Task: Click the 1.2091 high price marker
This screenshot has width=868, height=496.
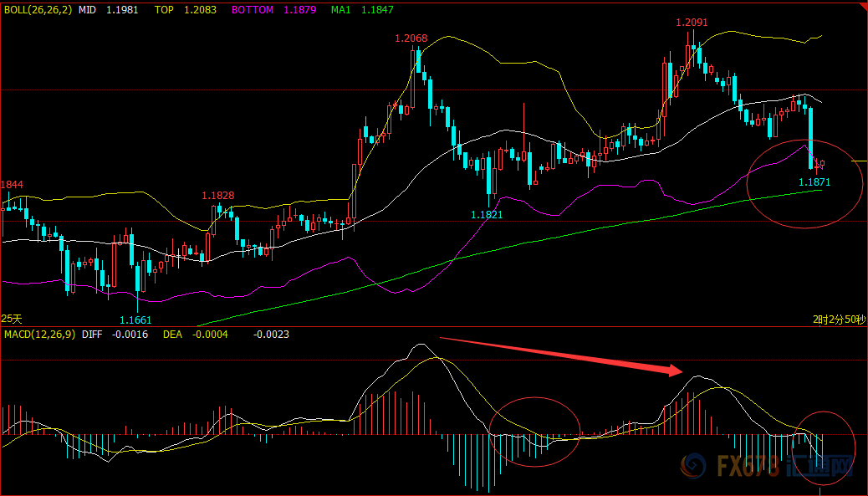Action: (692, 23)
